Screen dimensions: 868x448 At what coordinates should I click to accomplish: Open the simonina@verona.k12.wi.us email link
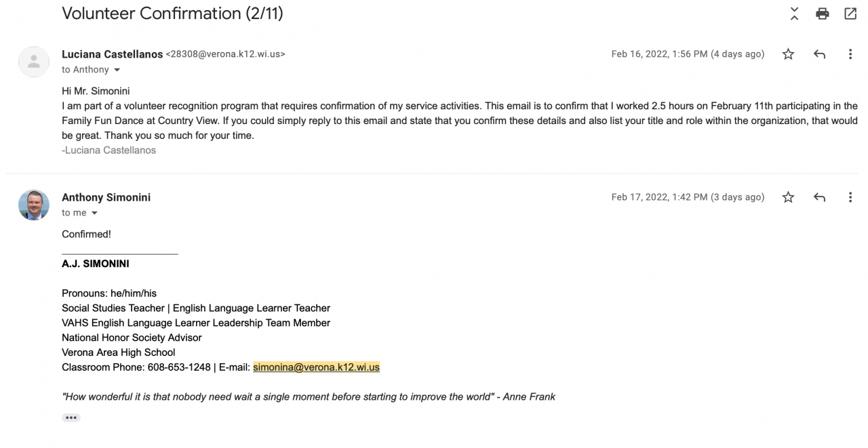(316, 367)
